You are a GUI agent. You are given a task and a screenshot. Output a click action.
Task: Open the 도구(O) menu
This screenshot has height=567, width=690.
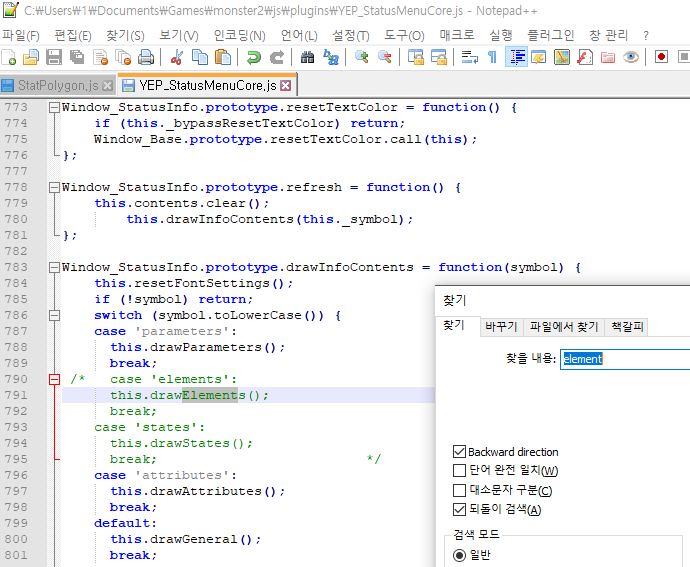(x=404, y=35)
